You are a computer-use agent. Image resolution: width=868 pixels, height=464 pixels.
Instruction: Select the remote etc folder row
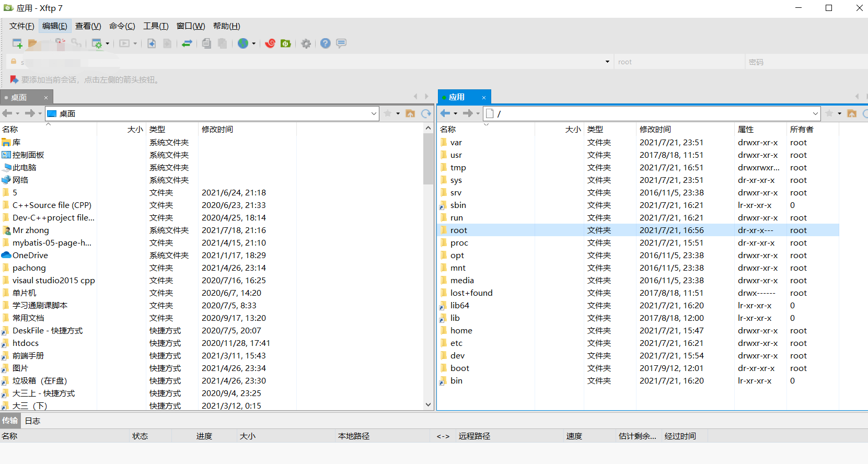[x=638, y=343]
